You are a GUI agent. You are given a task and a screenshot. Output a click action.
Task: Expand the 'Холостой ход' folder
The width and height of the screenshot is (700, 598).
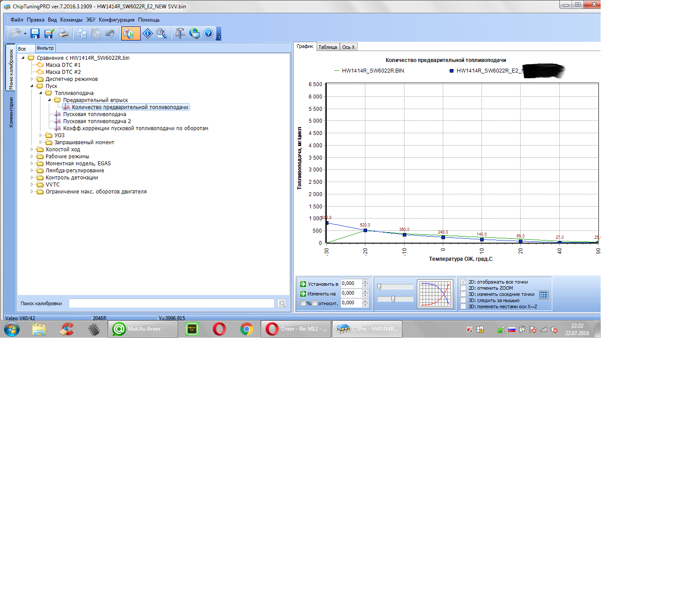[32, 149]
